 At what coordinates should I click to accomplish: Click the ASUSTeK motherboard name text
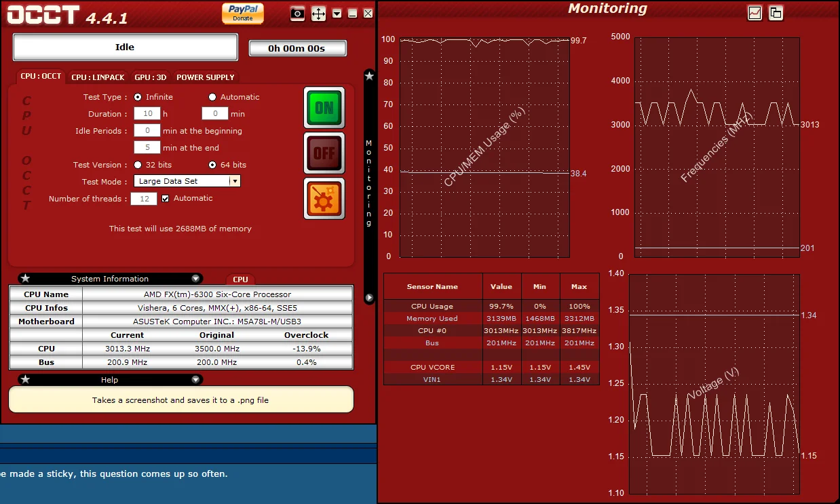[x=217, y=322]
